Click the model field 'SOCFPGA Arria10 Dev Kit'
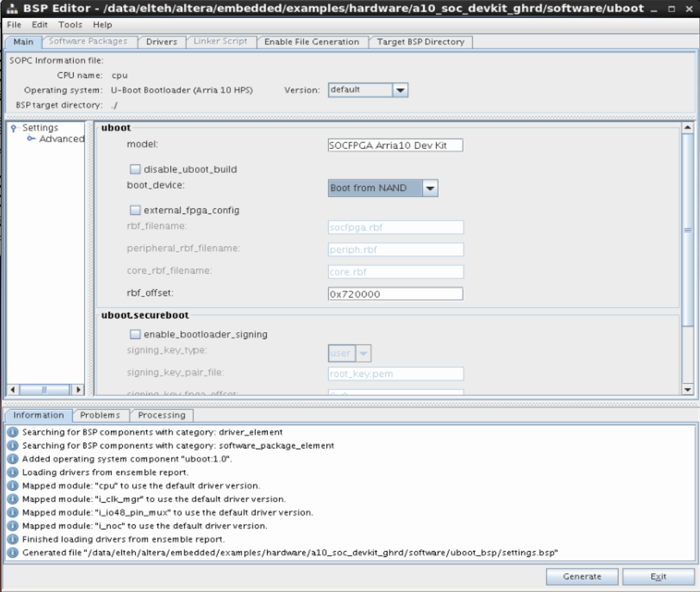Image resolution: width=700 pixels, height=592 pixels. click(396, 145)
